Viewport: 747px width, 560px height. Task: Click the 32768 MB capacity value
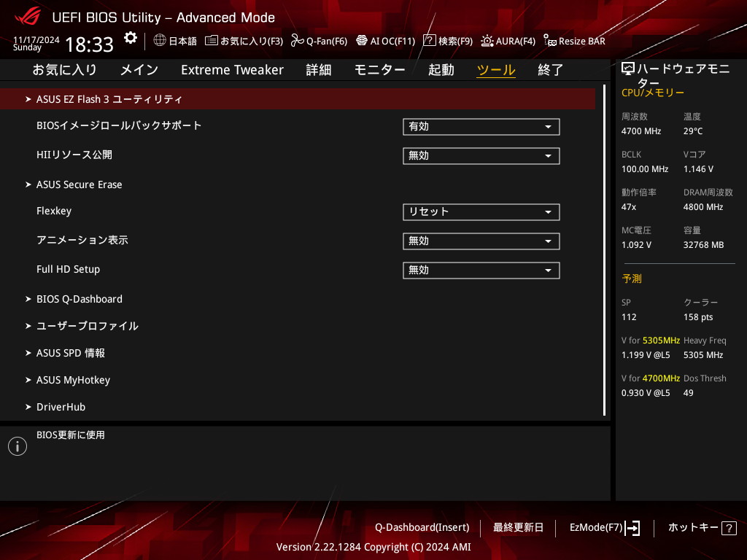[x=704, y=245]
